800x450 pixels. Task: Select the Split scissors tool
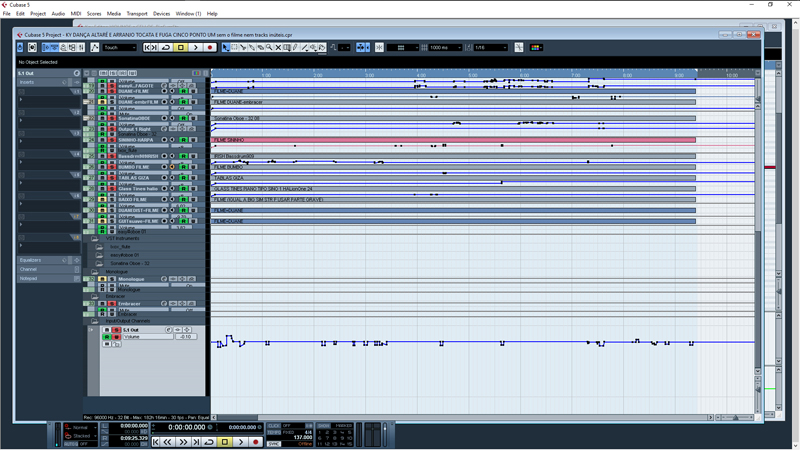click(243, 47)
